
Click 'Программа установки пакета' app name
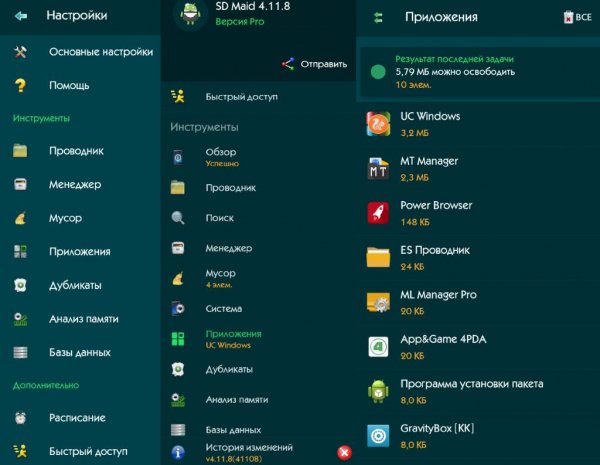471,383
